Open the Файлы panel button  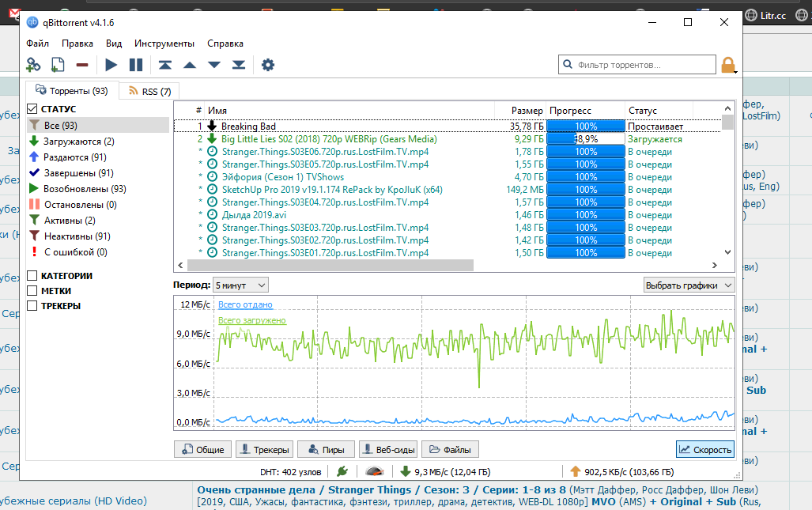pos(450,450)
